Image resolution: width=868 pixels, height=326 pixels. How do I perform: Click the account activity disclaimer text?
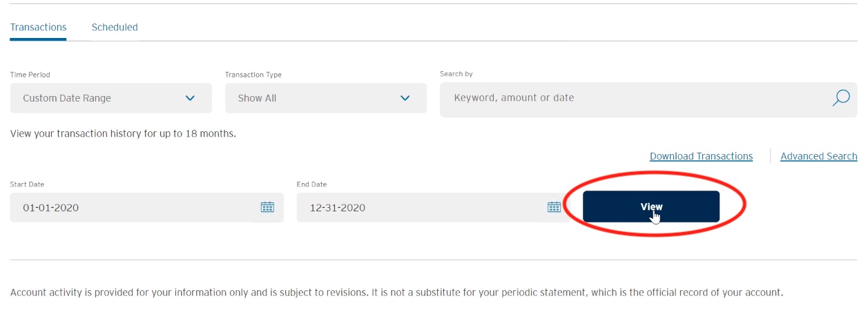(x=397, y=292)
